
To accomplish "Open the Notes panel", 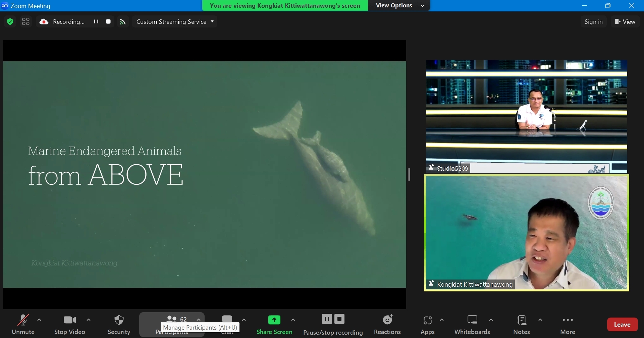I will coord(522,325).
